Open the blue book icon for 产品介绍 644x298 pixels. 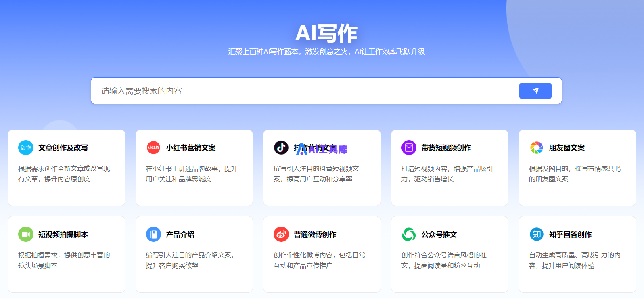pos(153,234)
